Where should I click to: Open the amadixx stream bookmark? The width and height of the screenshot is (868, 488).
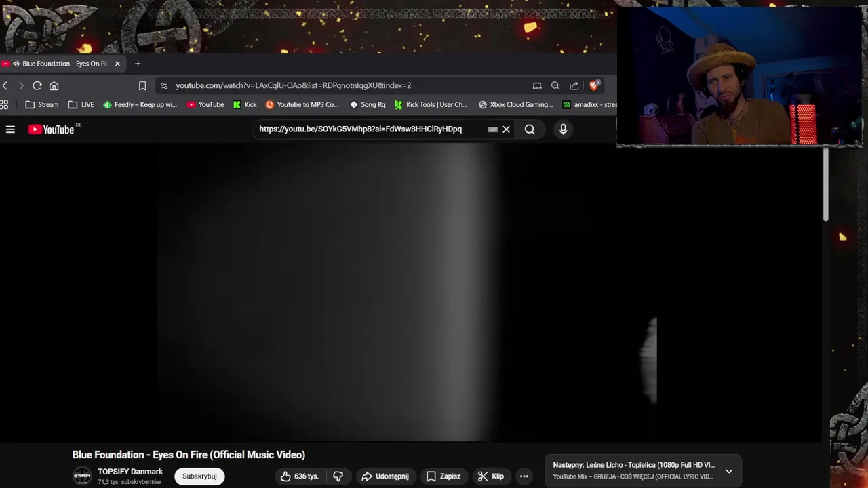click(589, 104)
